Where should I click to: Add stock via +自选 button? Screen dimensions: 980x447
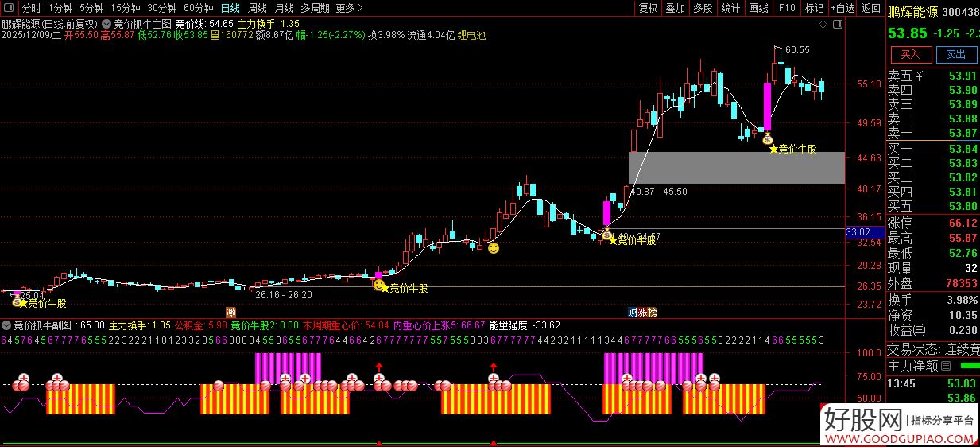click(x=842, y=8)
